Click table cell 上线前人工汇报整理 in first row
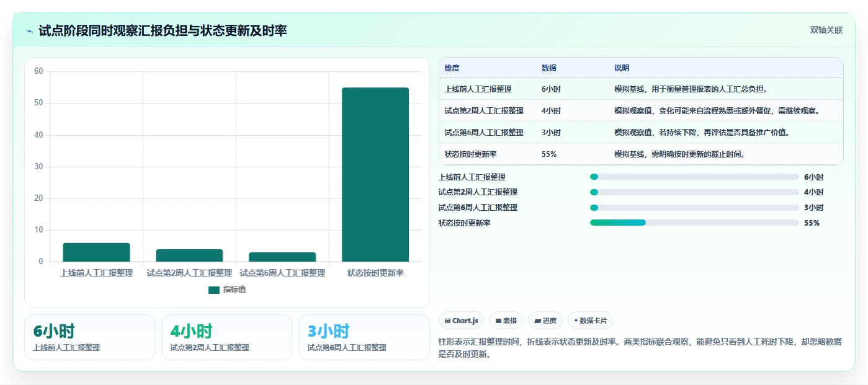Screen dimensions: 868x385 coord(478,89)
